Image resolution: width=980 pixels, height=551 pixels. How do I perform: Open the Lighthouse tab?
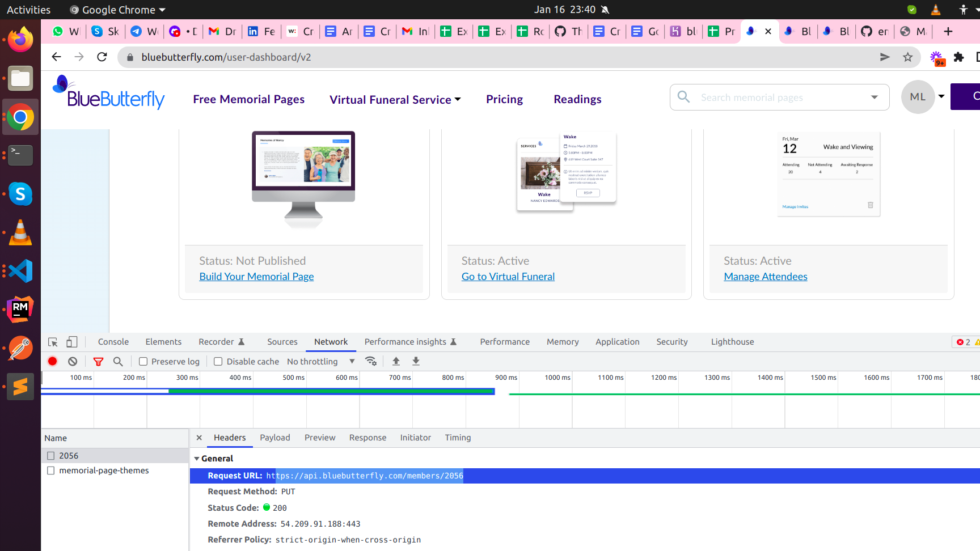click(733, 342)
